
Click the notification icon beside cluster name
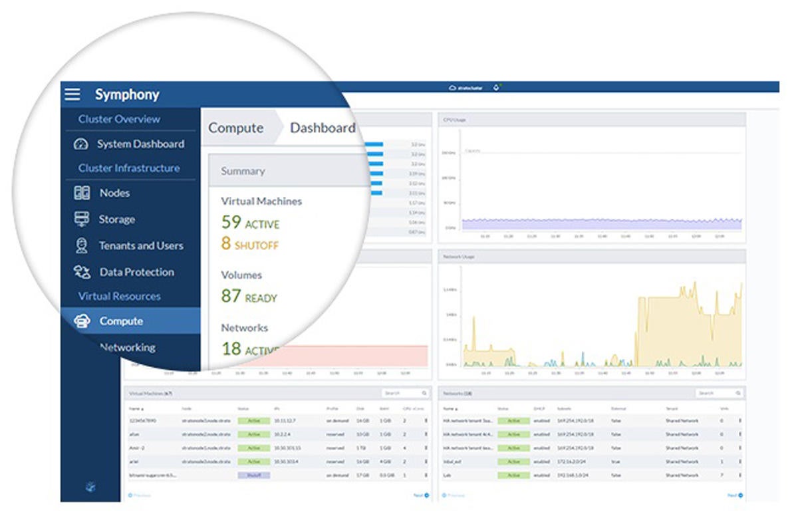(496, 86)
